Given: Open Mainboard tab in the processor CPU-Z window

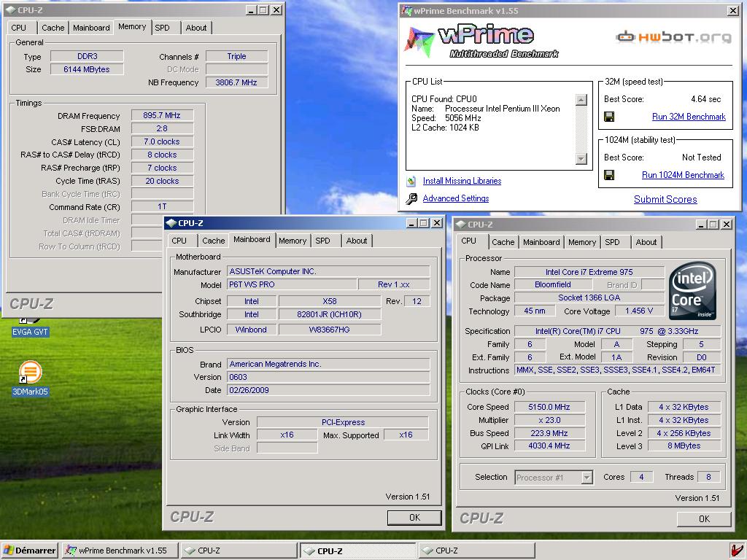Looking at the screenshot, I should (x=542, y=242).
